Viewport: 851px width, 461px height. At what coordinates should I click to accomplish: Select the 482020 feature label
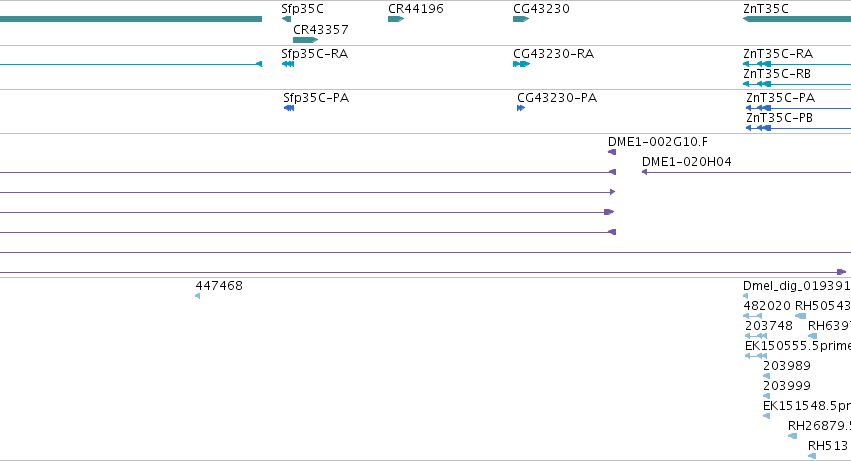pos(767,306)
